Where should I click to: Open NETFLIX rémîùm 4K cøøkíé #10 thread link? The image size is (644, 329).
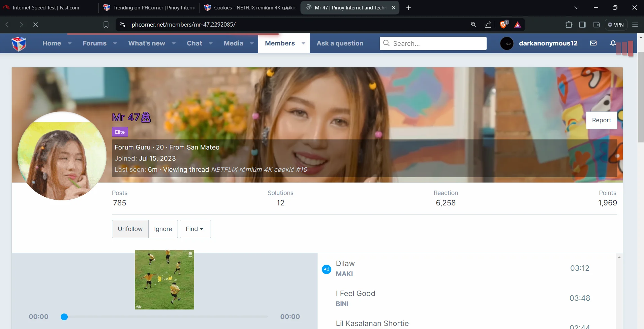[x=259, y=169]
